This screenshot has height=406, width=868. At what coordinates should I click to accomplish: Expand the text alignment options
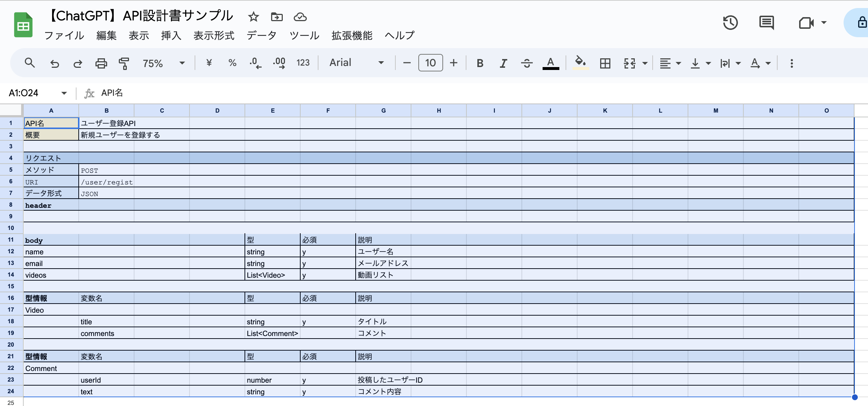(678, 63)
